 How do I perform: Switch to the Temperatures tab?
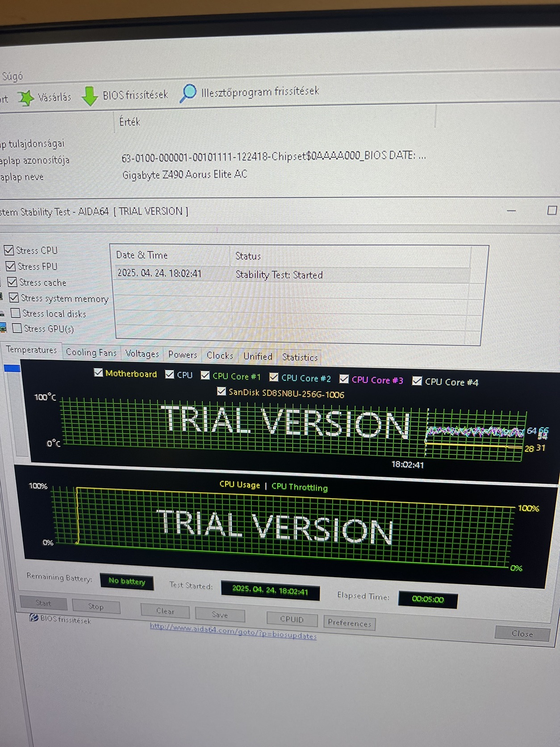click(x=31, y=350)
